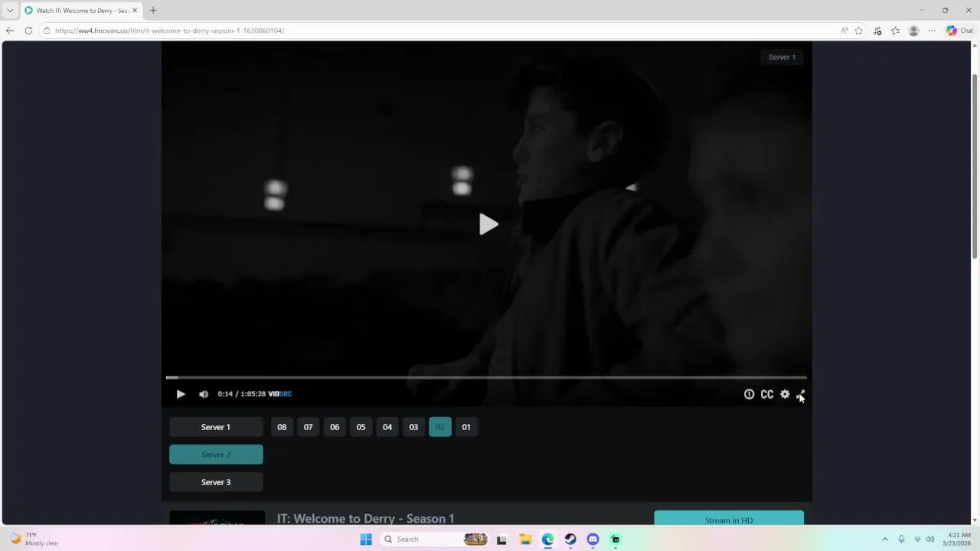The width and height of the screenshot is (980, 551).
Task: Open the Read aloud icon
Action: 844,31
